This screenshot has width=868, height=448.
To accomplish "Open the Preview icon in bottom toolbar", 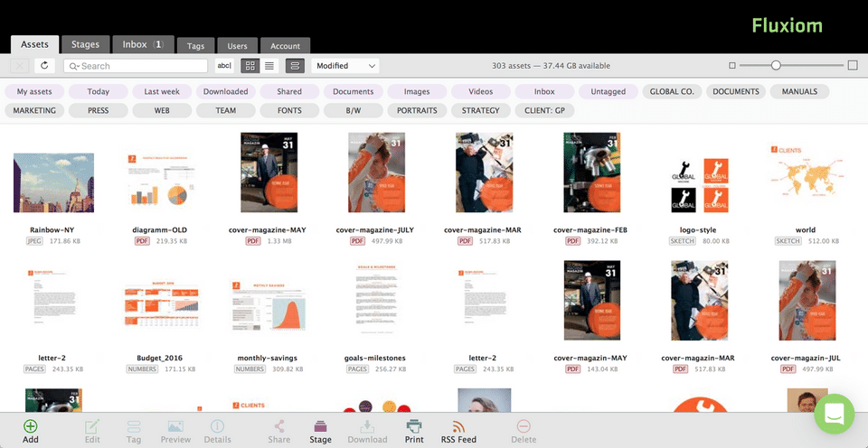I will pos(175,426).
